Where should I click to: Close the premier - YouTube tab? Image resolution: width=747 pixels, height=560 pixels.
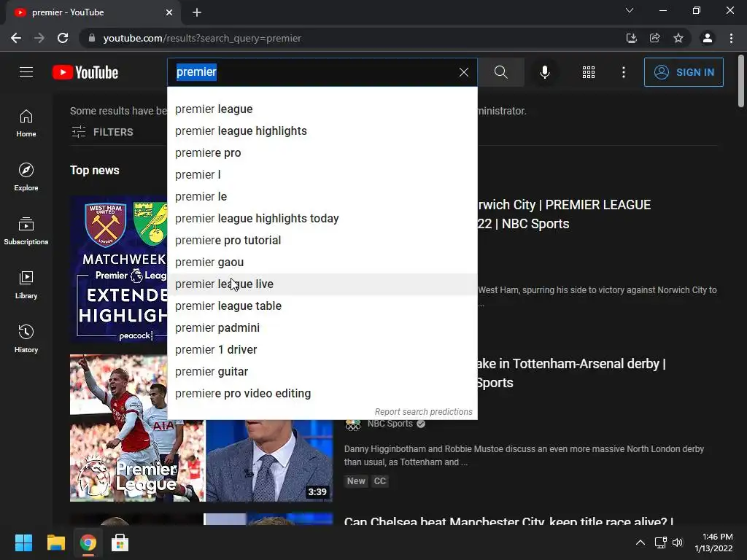point(169,12)
